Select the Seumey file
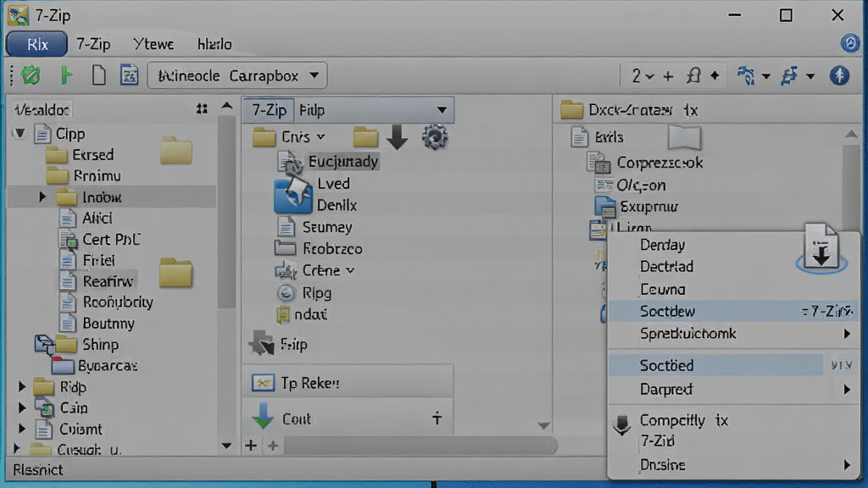The width and height of the screenshot is (868, 488). [314, 227]
